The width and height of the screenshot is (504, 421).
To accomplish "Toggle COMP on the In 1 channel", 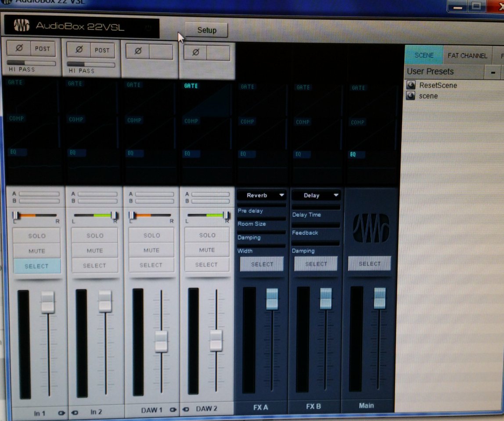I will [x=16, y=118].
